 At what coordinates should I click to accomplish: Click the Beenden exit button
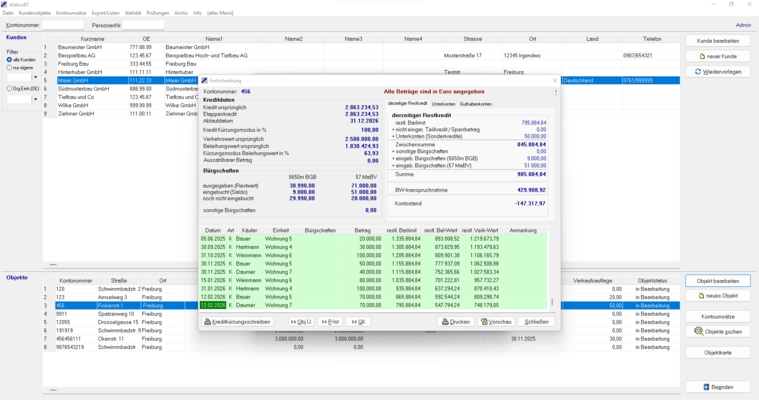pyautogui.click(x=717, y=387)
